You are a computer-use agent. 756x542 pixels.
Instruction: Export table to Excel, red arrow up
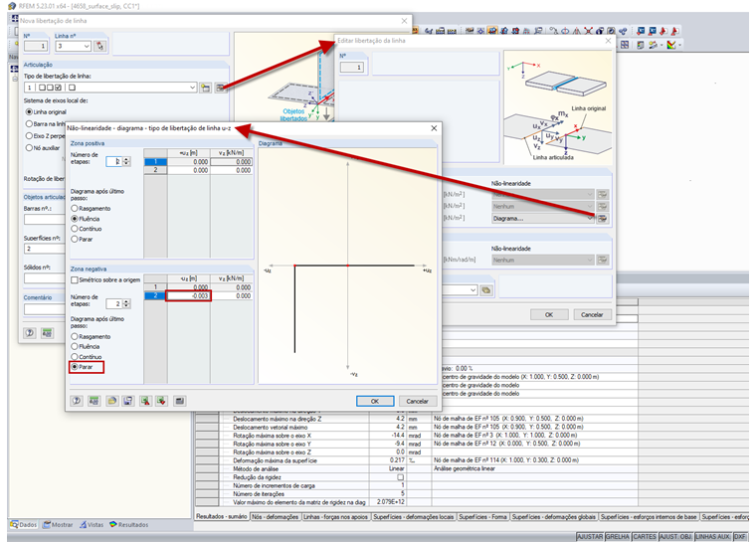tap(145, 401)
